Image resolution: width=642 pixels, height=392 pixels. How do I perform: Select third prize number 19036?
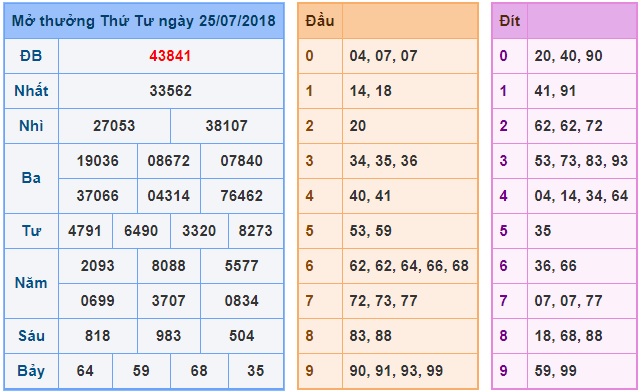(x=97, y=161)
